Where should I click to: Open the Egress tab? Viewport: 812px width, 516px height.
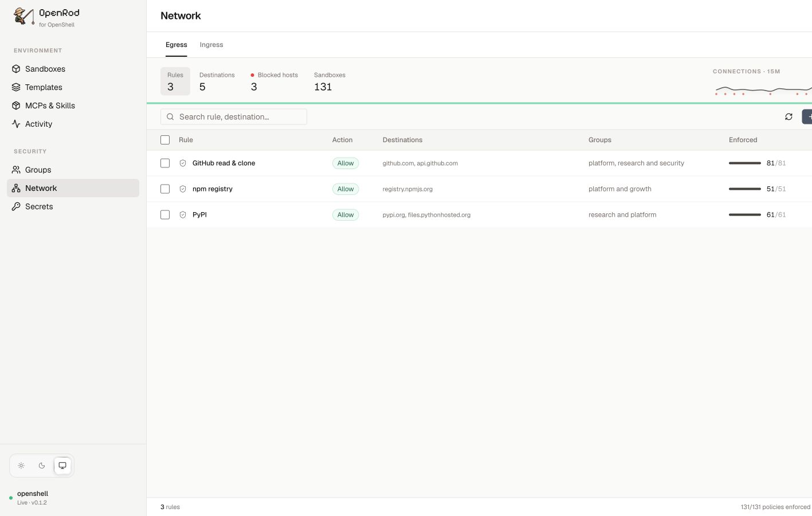176,45
